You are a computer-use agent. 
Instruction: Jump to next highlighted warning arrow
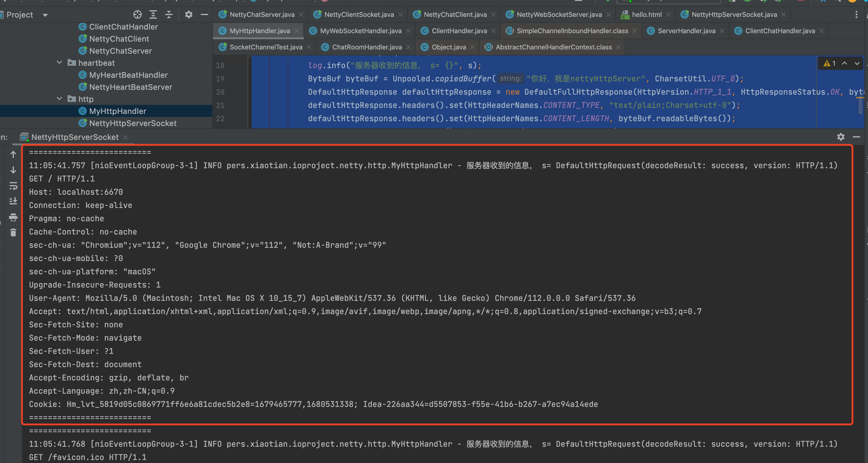pyautogui.click(x=857, y=63)
